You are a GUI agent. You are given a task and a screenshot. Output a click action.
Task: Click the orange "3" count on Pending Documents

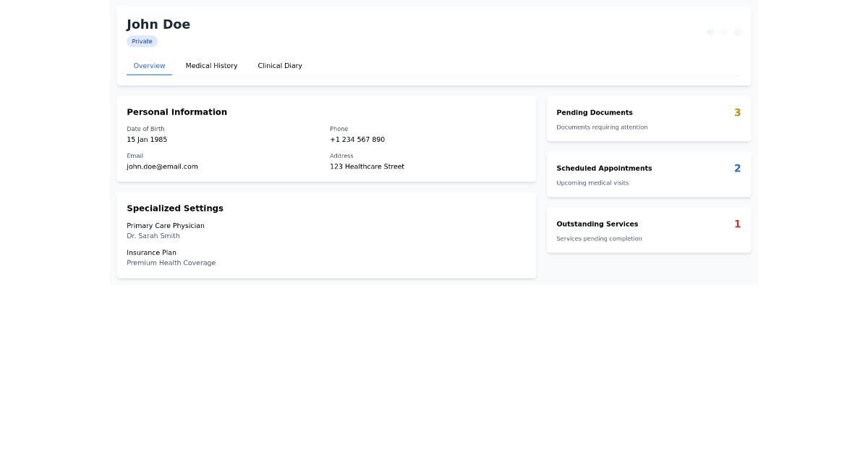737,112
